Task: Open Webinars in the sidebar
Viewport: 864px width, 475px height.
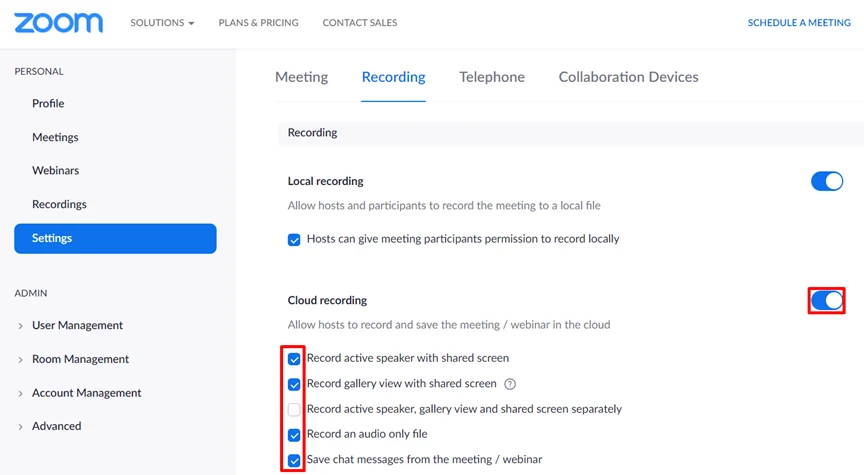Action: (56, 171)
